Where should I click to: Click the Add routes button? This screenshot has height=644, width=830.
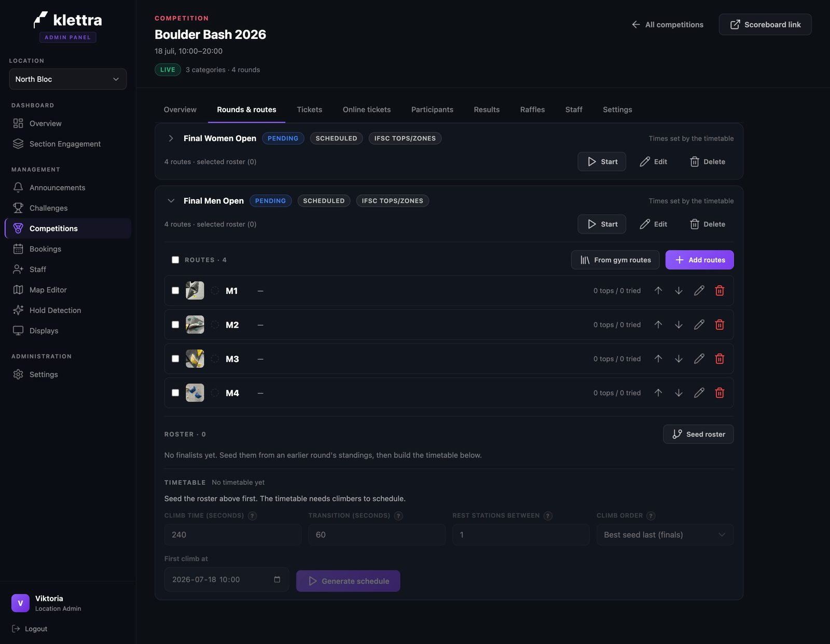point(699,260)
